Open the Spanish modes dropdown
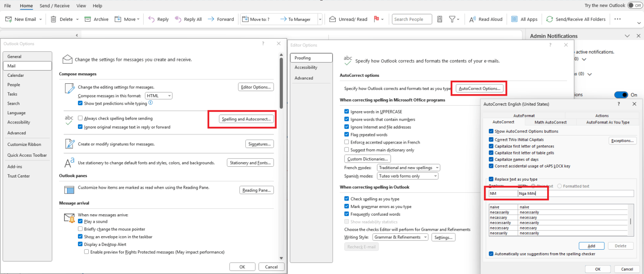Viewport: 644px width, 274px height. 408,176
